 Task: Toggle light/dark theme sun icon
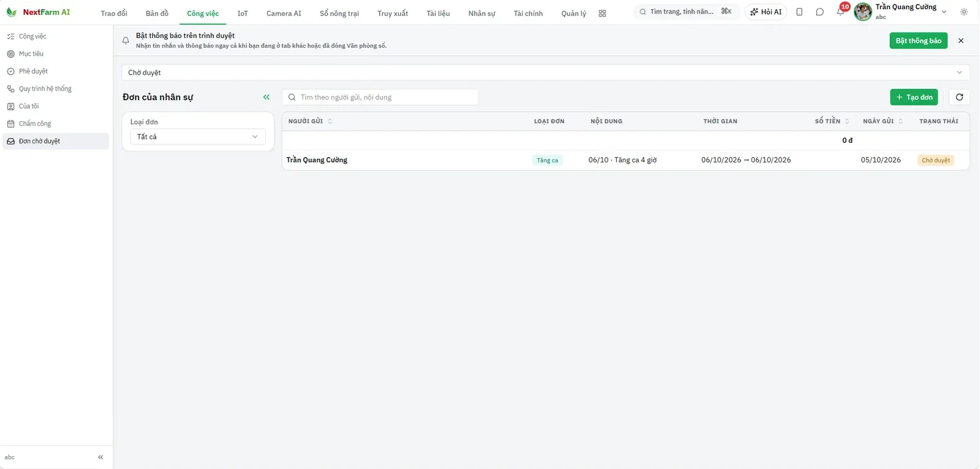pyautogui.click(x=964, y=12)
